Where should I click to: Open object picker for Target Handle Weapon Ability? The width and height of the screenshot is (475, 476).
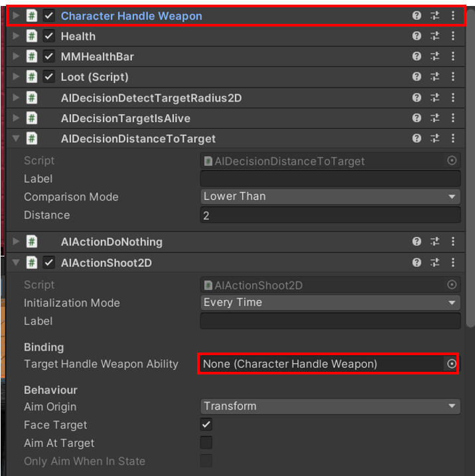click(452, 363)
